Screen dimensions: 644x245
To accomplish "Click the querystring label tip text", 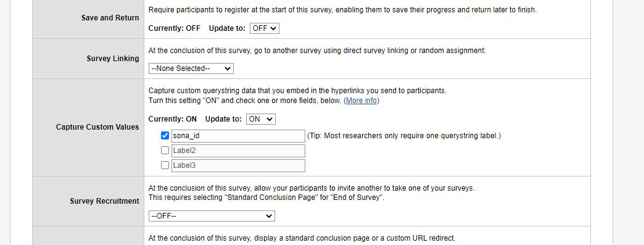I will 404,136.
